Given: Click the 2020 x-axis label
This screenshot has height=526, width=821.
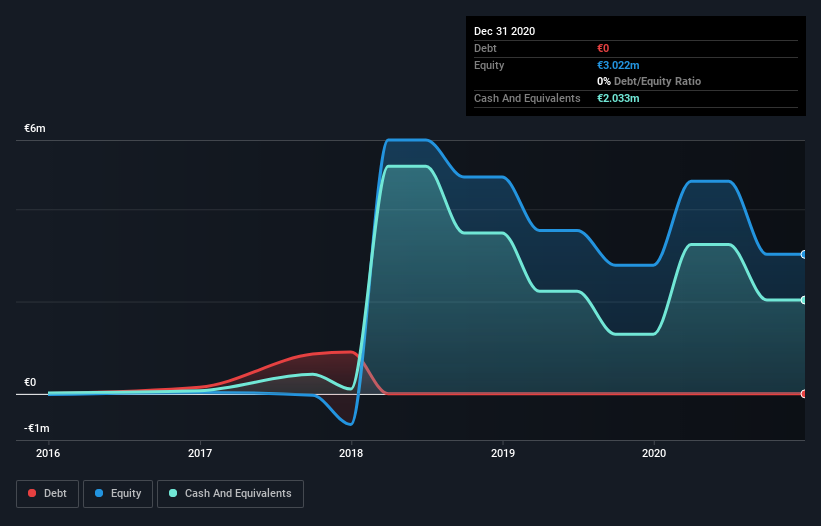Looking at the screenshot, I should point(654,453).
